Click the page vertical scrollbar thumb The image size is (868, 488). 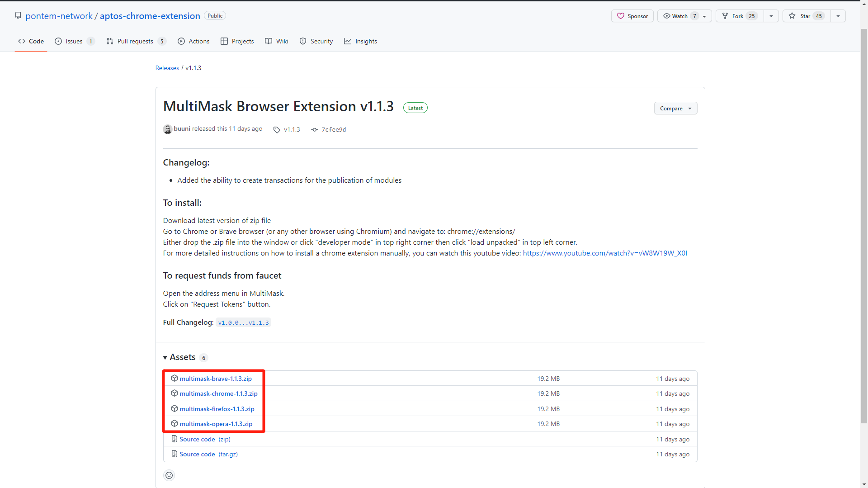coord(864,226)
